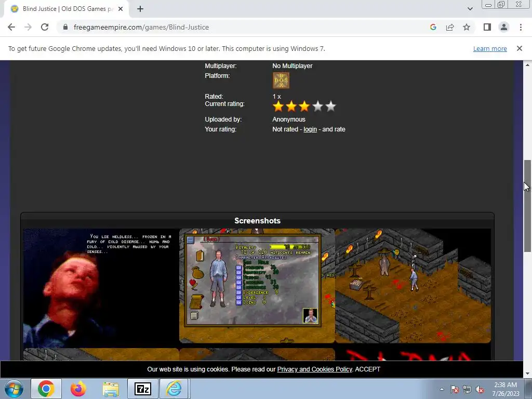Open the network status tray icon

click(x=467, y=389)
